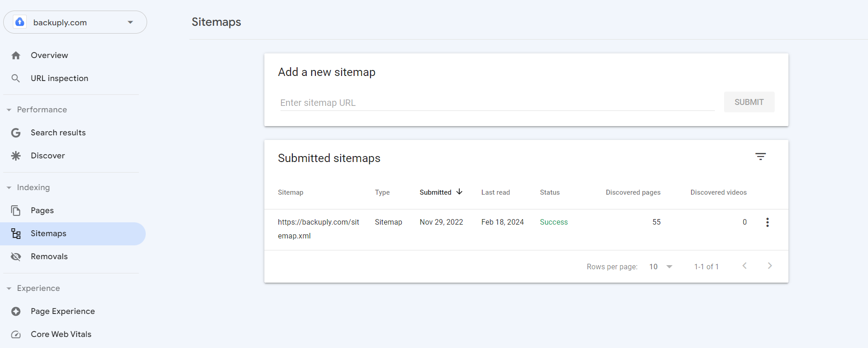Focus the Enter sitemap URL field
This screenshot has height=348, width=868.
pyautogui.click(x=497, y=103)
